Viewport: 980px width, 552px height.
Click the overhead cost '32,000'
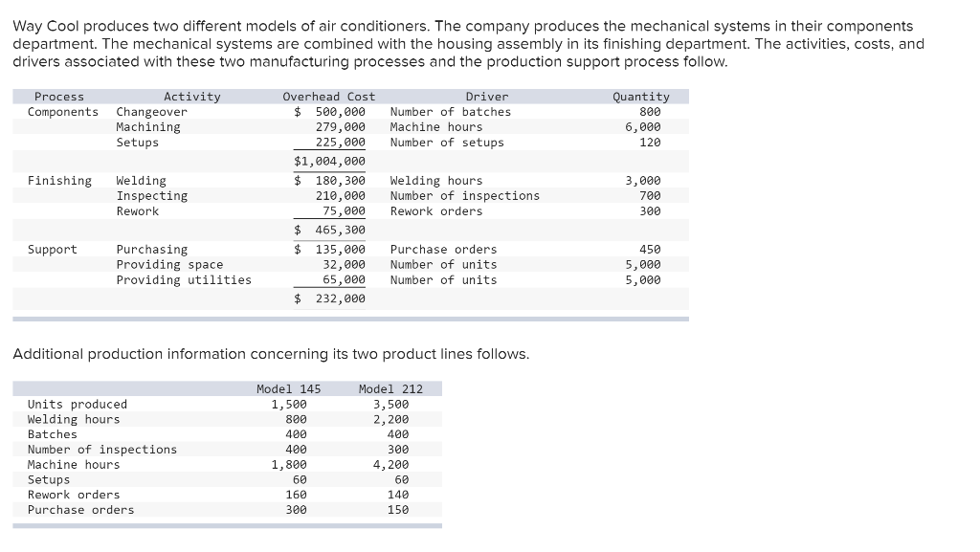point(344,265)
